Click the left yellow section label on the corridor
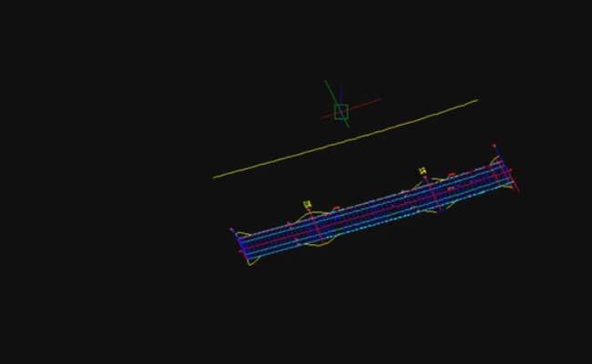Image resolution: width=592 pixels, height=364 pixels. point(307,205)
